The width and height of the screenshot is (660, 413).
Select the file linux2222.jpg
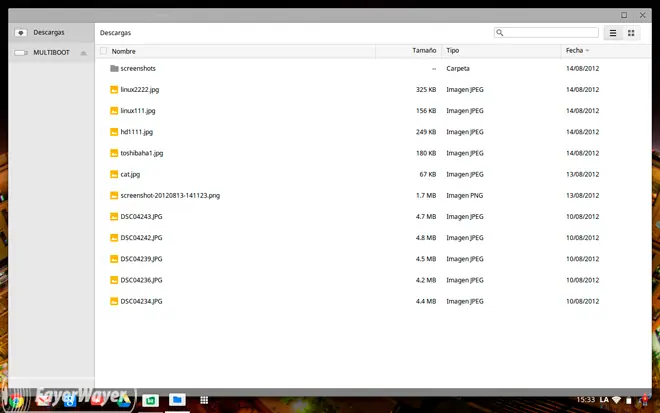coord(139,89)
